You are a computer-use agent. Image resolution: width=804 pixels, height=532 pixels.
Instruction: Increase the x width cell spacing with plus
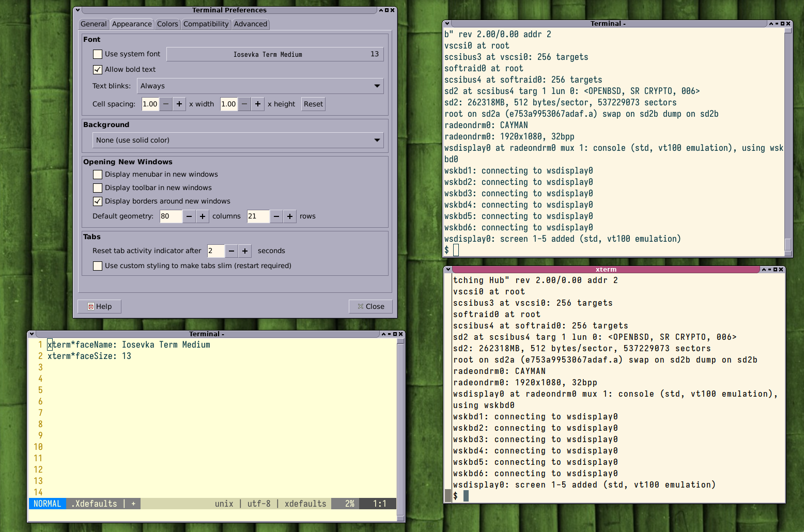[179, 104]
